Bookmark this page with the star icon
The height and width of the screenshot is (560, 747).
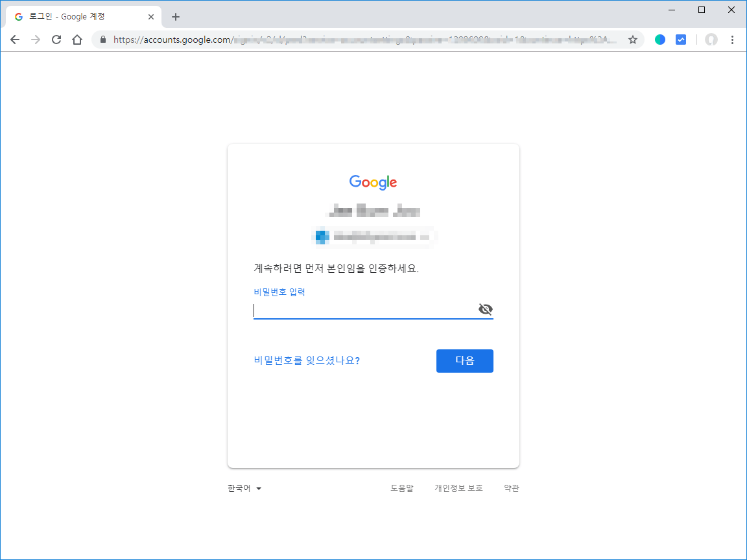click(633, 40)
